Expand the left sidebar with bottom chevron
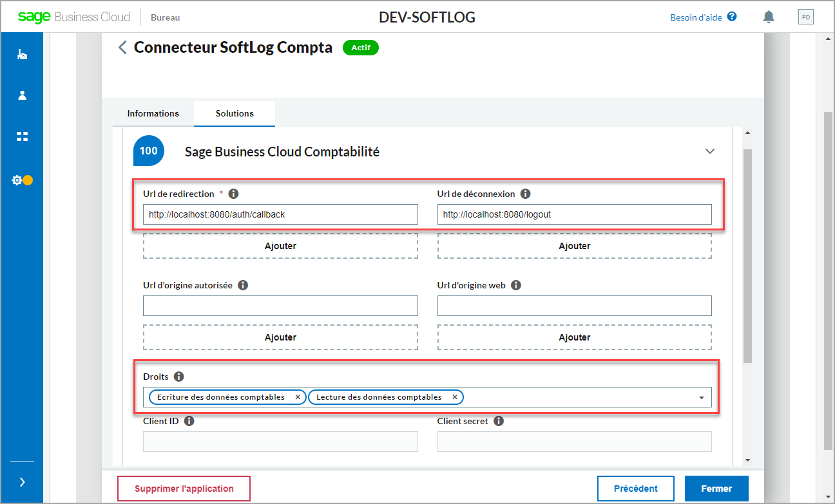The height and width of the screenshot is (504, 835). click(22, 482)
